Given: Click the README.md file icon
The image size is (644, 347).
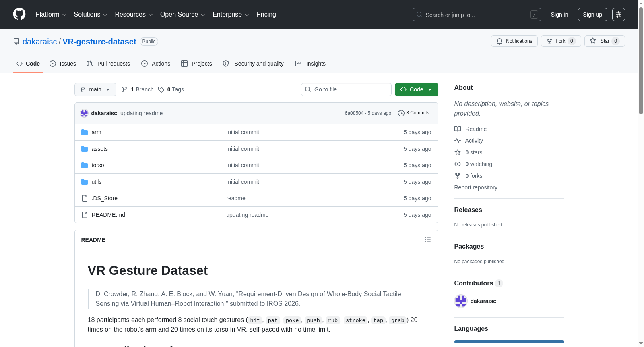Looking at the screenshot, I should (85, 215).
